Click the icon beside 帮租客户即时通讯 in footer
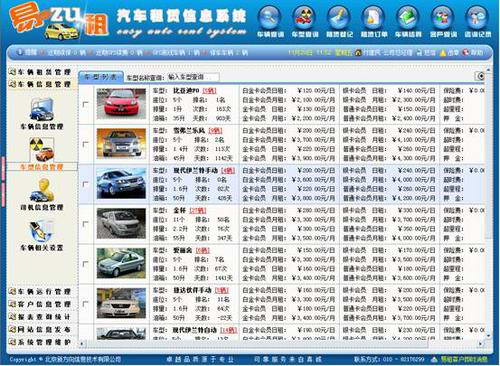Viewport: 500px width, 366px height. (x=434, y=359)
